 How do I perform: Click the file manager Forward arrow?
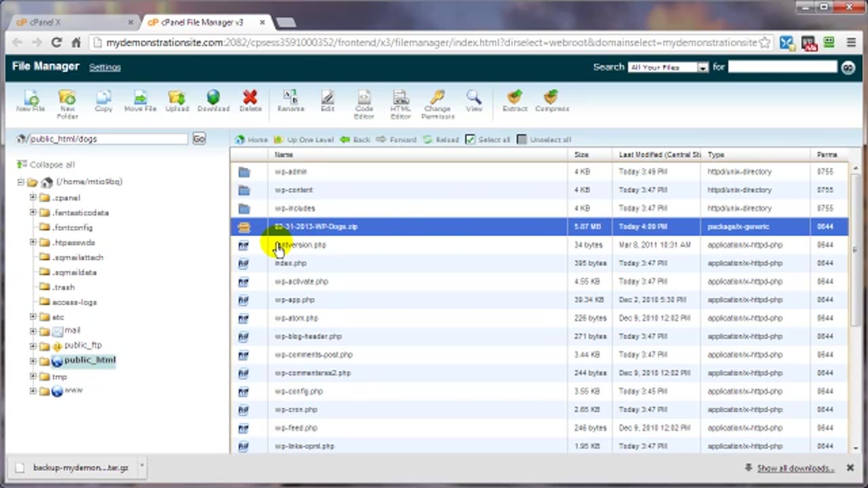coord(396,140)
